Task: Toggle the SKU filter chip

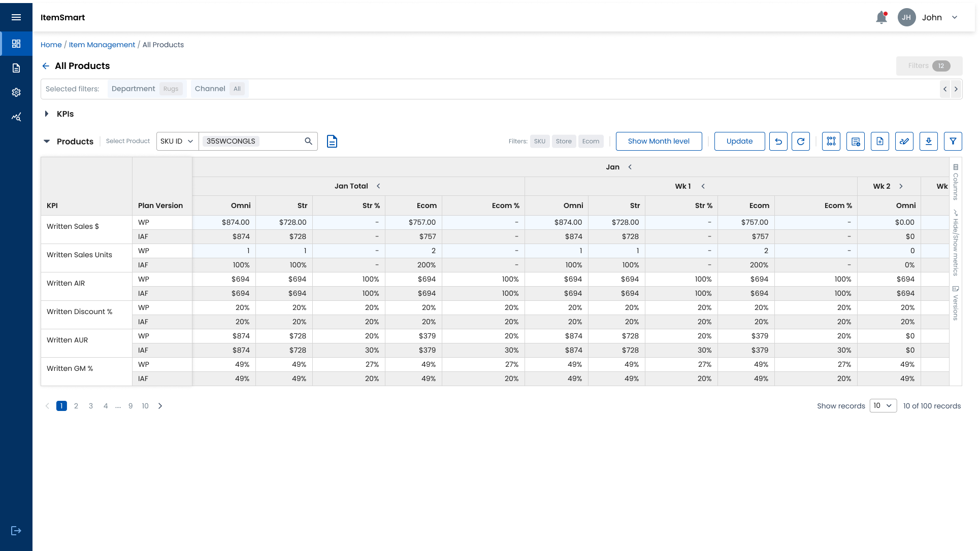Action: (539, 142)
